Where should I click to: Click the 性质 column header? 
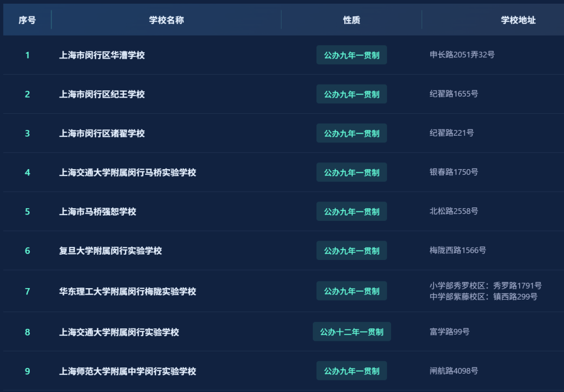[351, 20]
